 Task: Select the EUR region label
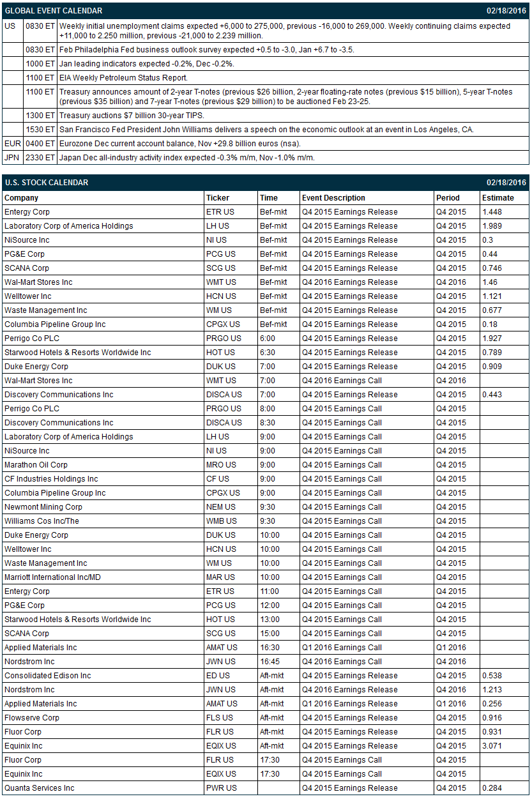click(12, 144)
